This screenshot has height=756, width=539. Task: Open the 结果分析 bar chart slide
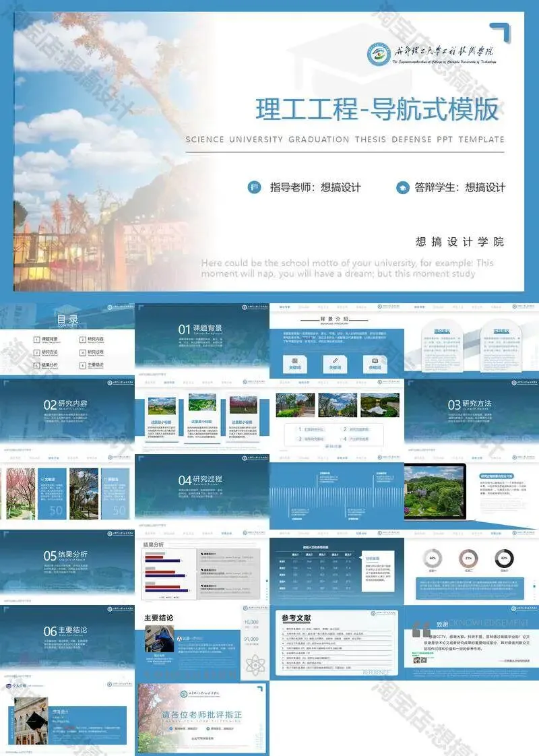point(202,567)
